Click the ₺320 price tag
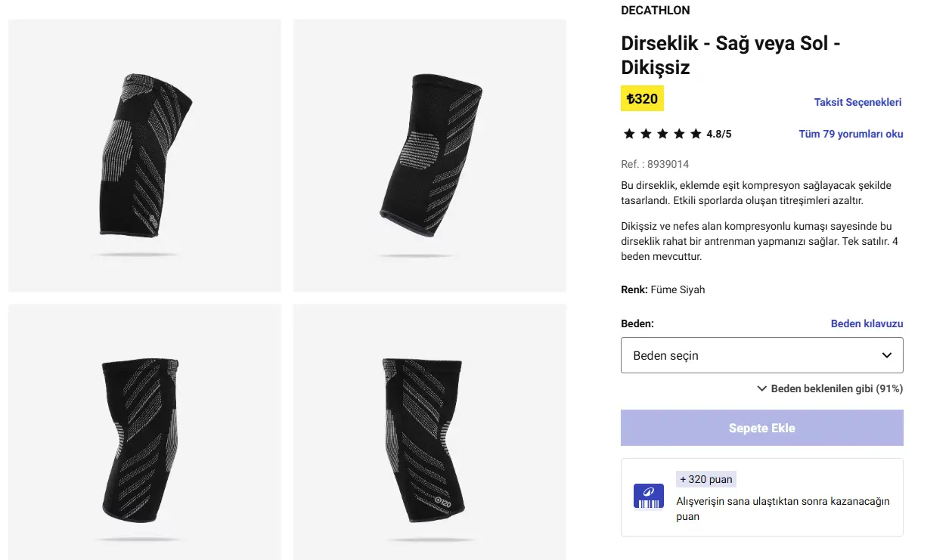 [x=642, y=98]
